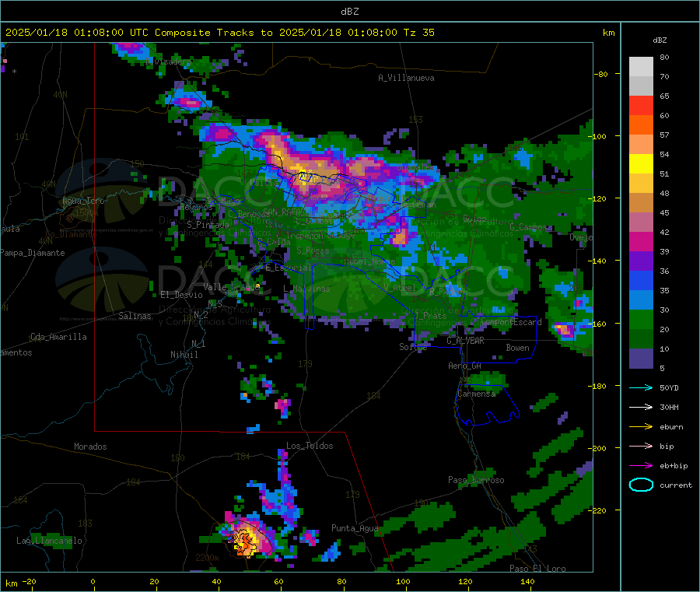Click the 'V_Atuel' map label

(400, 288)
